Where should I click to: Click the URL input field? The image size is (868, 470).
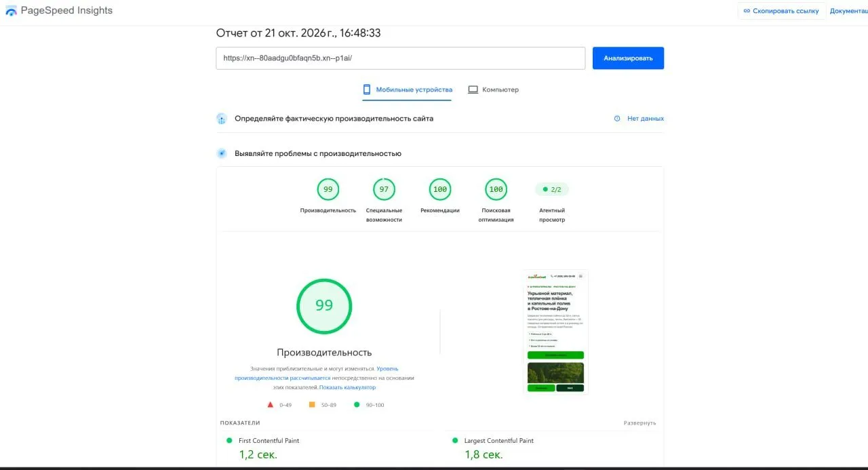400,58
